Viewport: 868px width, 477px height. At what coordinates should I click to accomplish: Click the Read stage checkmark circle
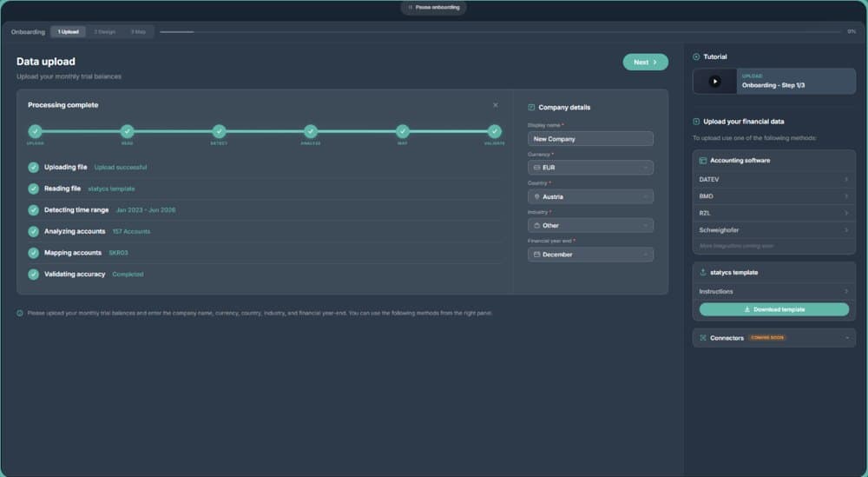127,131
